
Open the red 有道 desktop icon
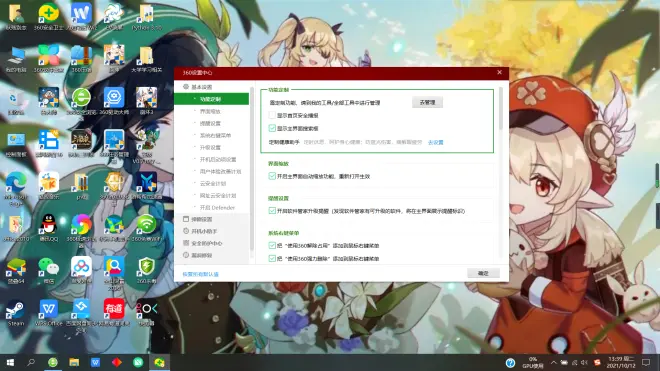114,312
